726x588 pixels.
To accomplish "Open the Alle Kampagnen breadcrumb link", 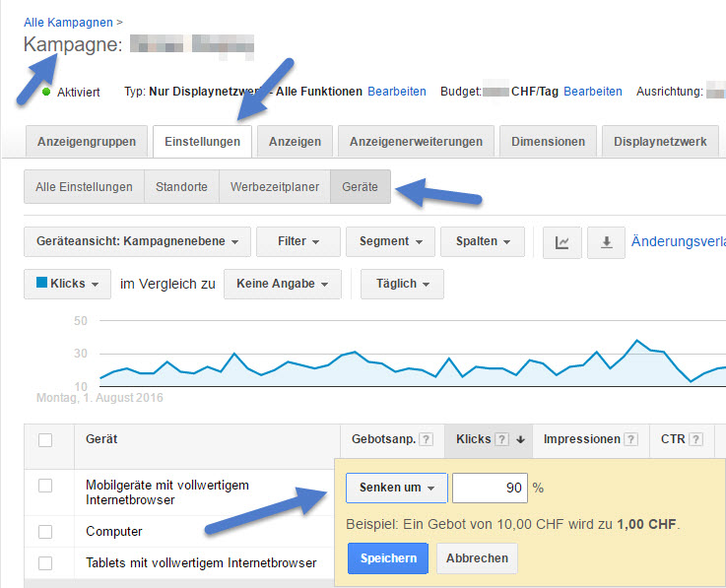I will click(x=67, y=22).
